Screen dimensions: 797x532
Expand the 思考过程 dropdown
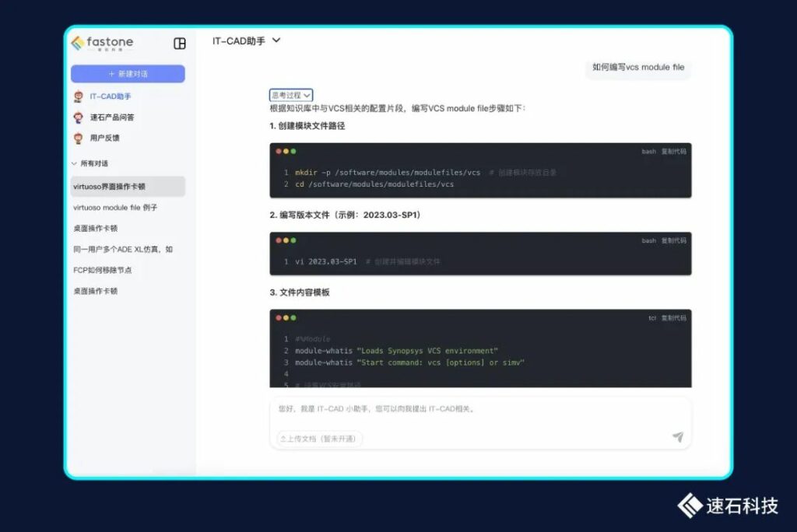[291, 95]
